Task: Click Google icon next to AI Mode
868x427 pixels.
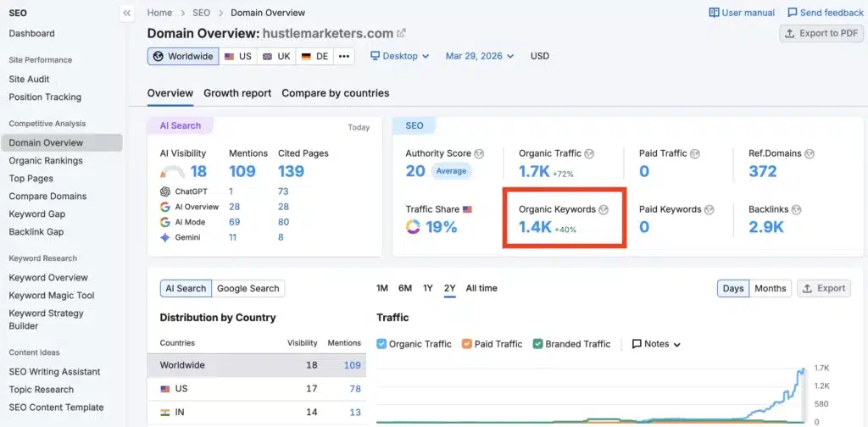Action: [x=165, y=222]
